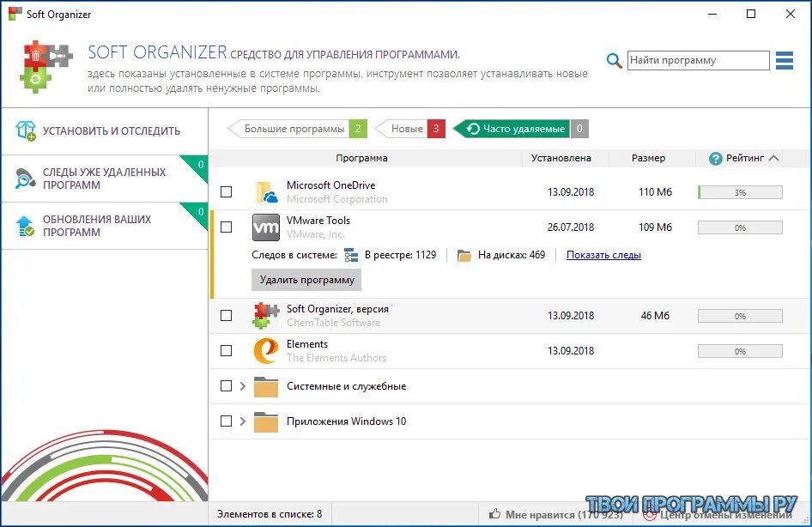Image resolution: width=812 pixels, height=527 pixels.
Task: Click the OneDrive 3% rating bar
Action: pyautogui.click(x=740, y=192)
